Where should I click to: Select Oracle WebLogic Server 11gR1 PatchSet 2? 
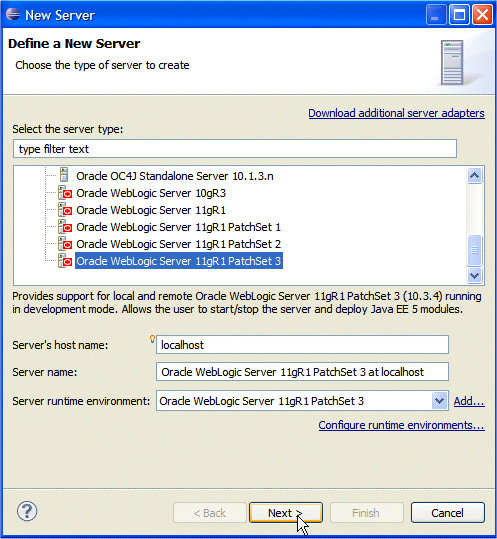coord(178,244)
